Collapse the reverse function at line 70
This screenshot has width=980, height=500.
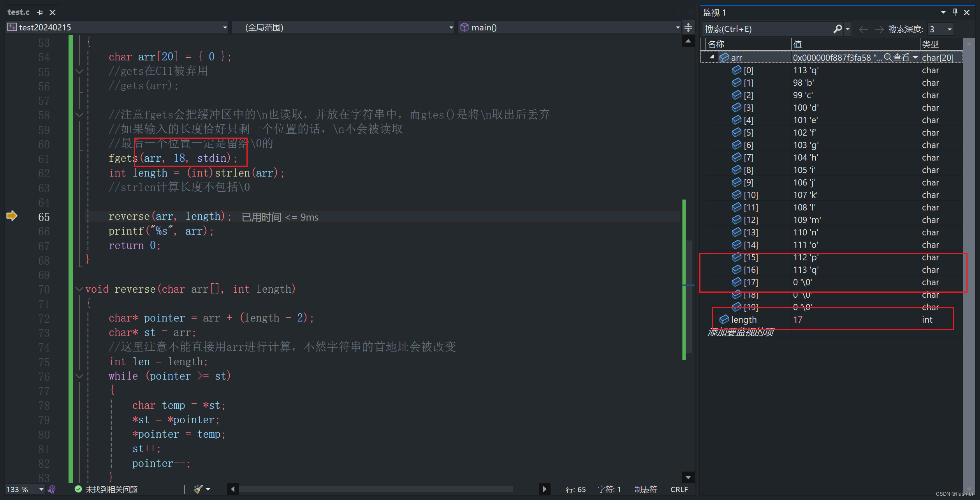pos(79,289)
